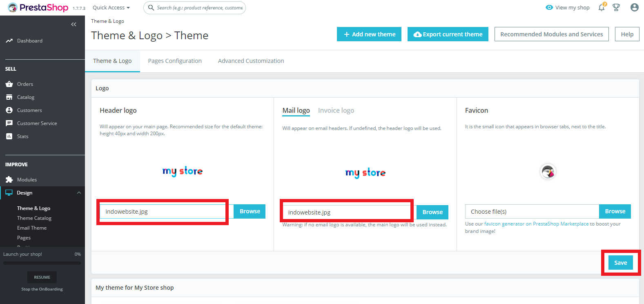Collapse the sidebar with double-chevron icon
The width and height of the screenshot is (644, 304).
74,25
